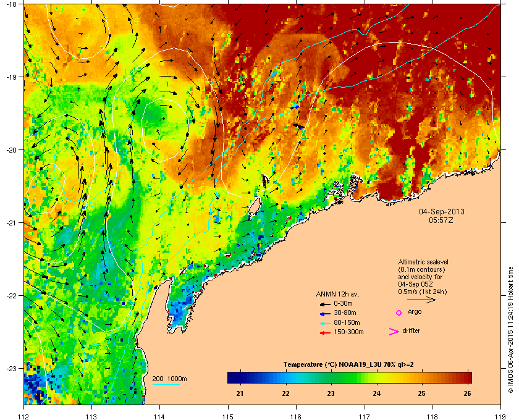Click the longitude axis label 118
The height and width of the screenshot is (420, 519).
432,416
